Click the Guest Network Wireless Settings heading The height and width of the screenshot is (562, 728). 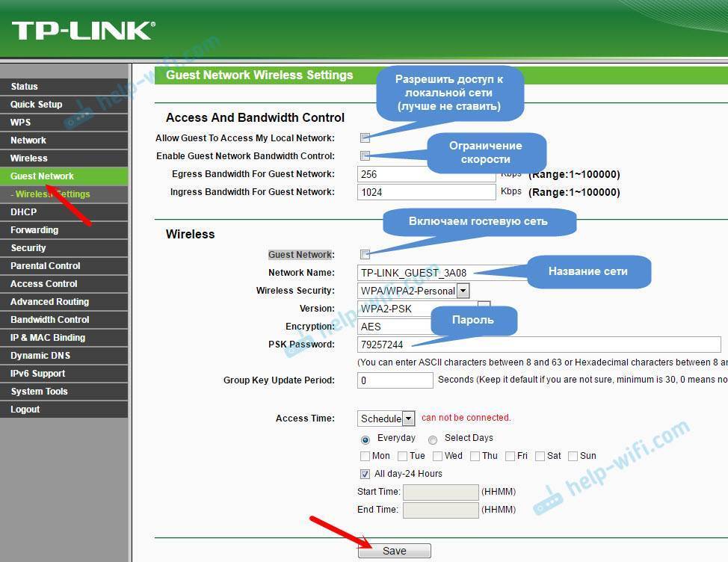[259, 75]
